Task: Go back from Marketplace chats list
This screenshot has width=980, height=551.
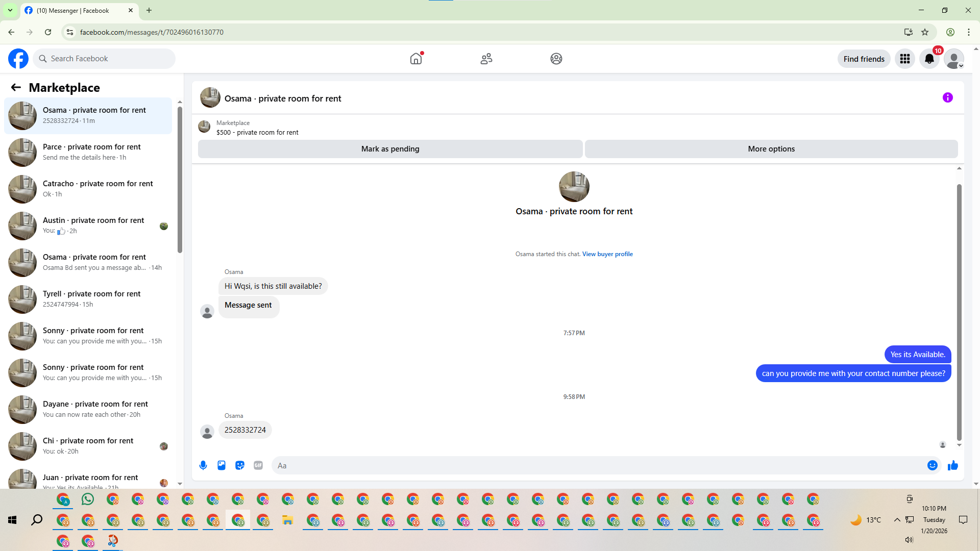Action: click(x=16, y=87)
